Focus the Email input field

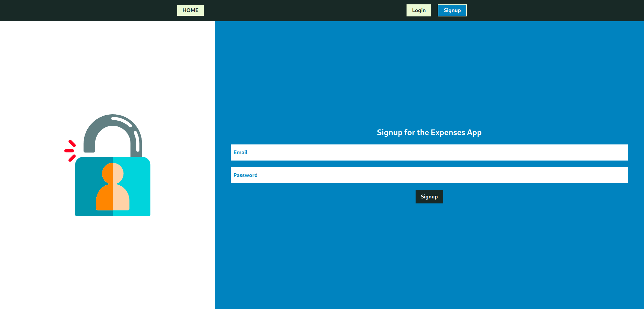[x=429, y=152]
